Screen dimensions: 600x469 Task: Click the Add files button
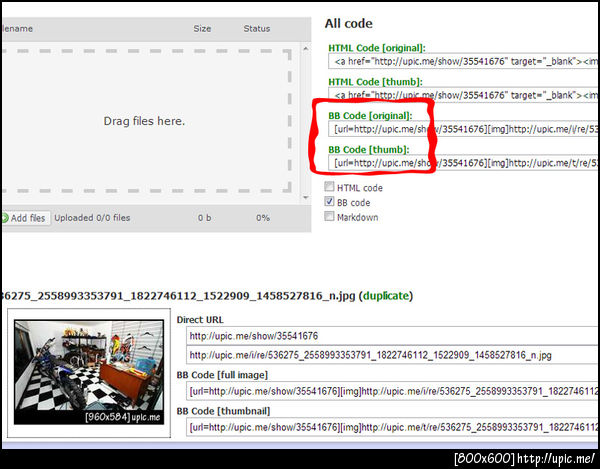click(25, 218)
